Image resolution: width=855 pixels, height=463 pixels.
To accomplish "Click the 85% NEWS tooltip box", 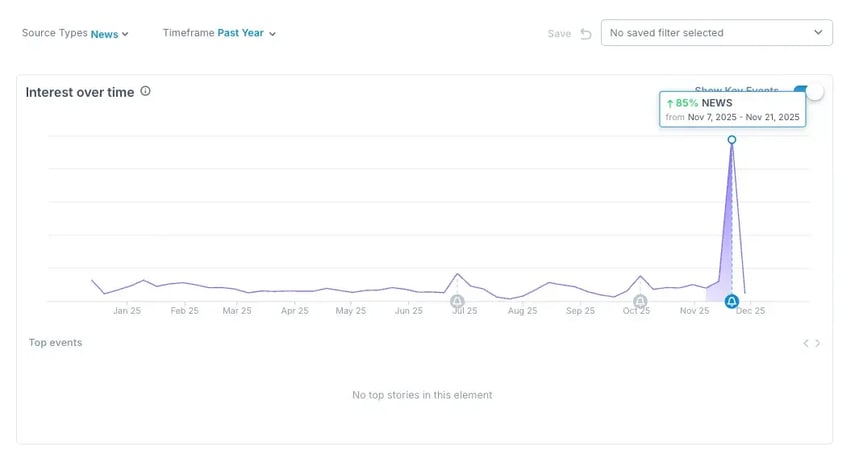I will 732,110.
